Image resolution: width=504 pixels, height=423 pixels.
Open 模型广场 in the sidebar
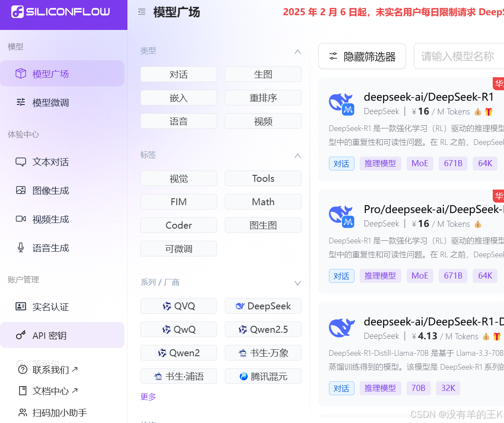tap(62, 73)
